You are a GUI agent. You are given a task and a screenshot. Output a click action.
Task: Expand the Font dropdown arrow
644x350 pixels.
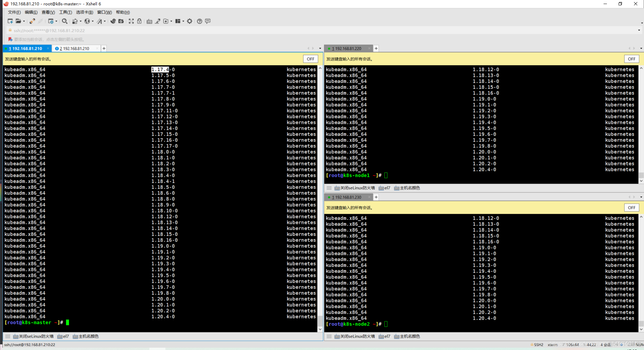coord(105,21)
